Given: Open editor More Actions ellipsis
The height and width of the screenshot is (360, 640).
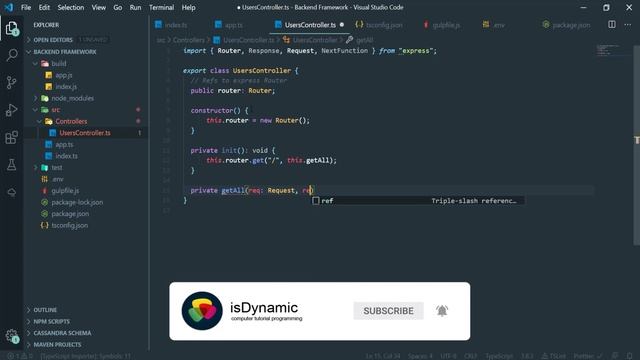Looking at the screenshot, I should 627,24.
